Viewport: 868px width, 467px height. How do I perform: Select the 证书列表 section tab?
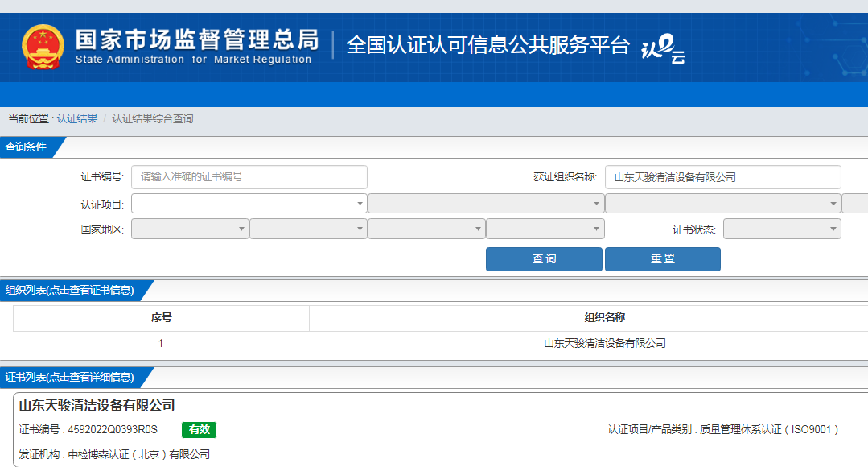tap(71, 378)
